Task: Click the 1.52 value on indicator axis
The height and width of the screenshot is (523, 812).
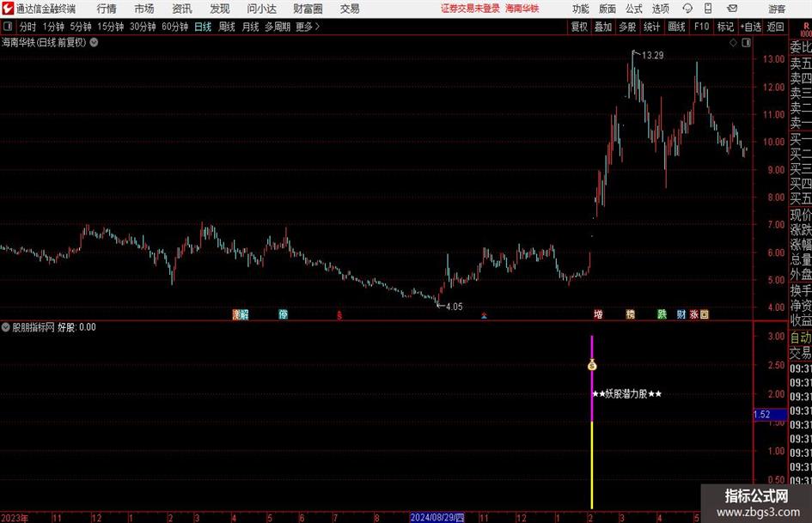Action: click(762, 414)
